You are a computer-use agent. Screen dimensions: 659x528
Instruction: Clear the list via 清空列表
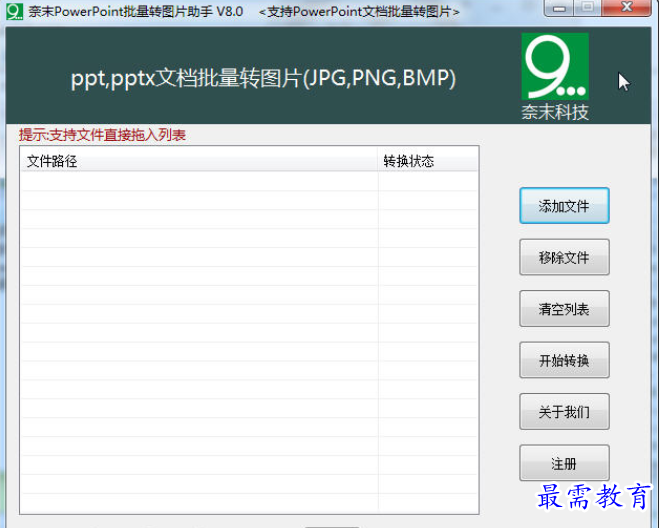click(x=564, y=309)
